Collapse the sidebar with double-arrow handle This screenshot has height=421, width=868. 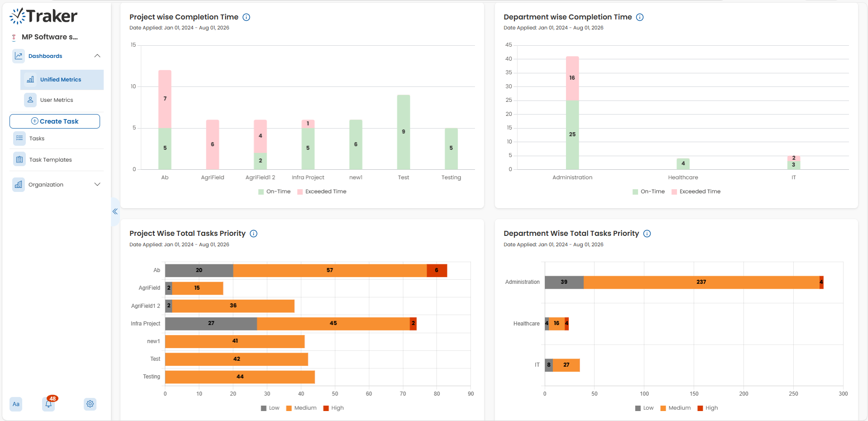[x=115, y=211]
